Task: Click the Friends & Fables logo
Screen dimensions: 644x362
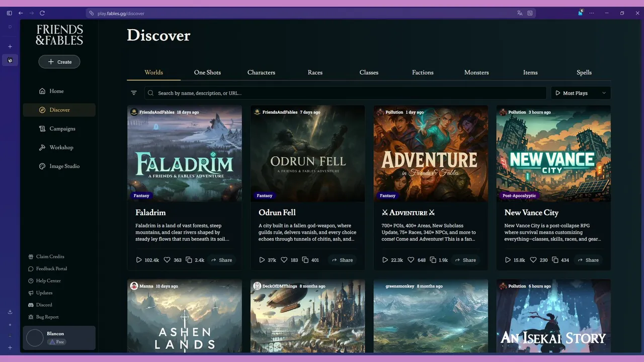Action: tap(59, 35)
